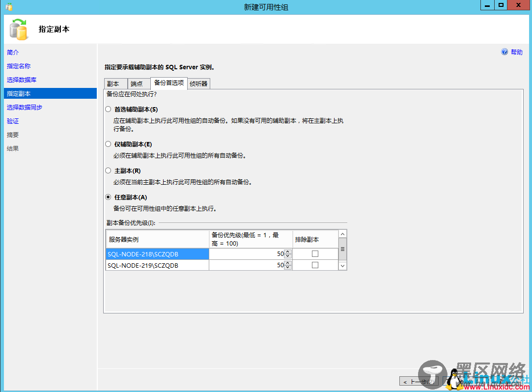Select the 任意副本(A) radio option
Viewport: 532px width, 392px height.
point(108,197)
